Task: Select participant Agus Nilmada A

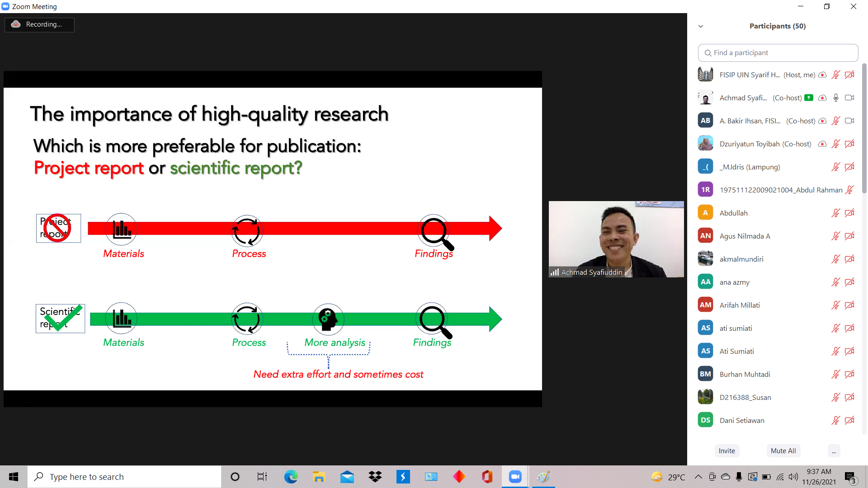Action: click(777, 236)
